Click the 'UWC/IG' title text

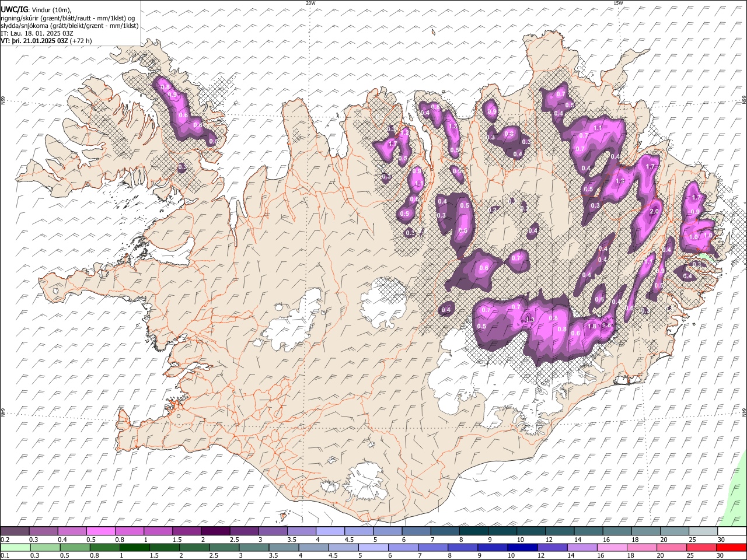click(x=14, y=10)
